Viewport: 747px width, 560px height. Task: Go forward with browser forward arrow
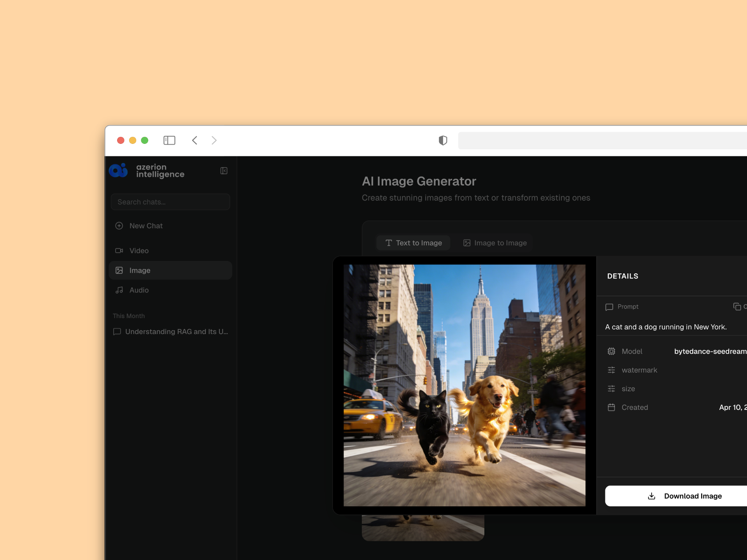(214, 140)
